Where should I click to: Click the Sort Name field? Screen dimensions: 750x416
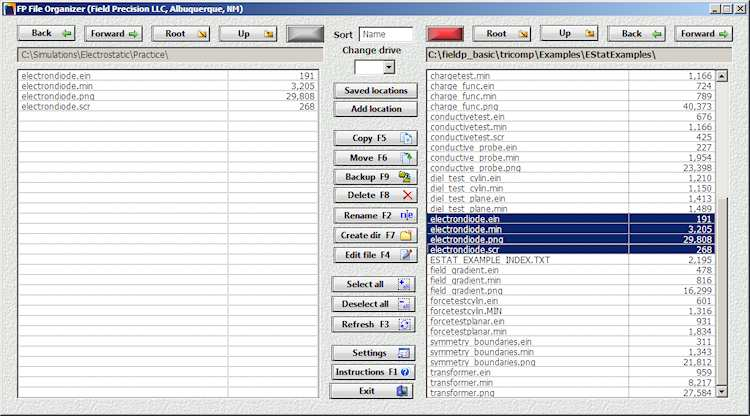coord(386,34)
